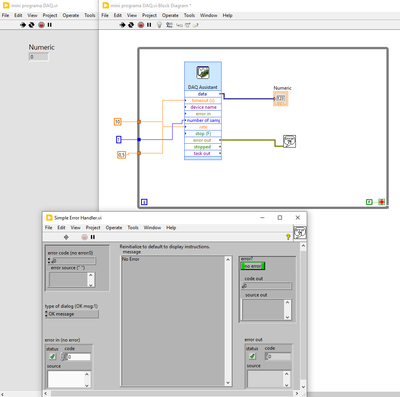Open context help question mark icon
The width and height of the screenshot is (400, 397).
point(288,237)
